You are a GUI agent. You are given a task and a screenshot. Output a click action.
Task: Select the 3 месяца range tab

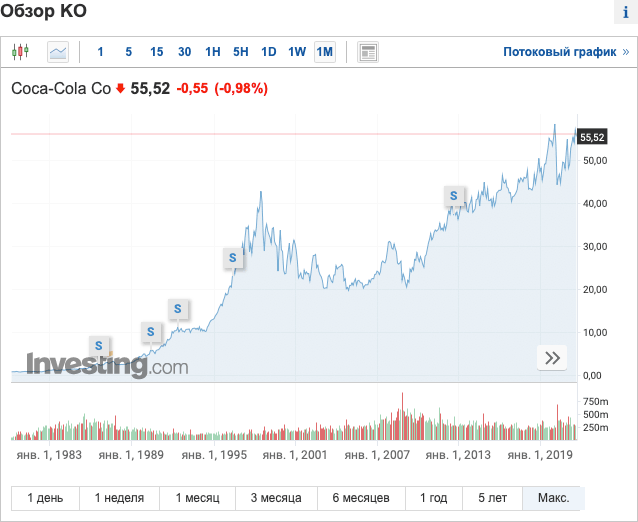(x=275, y=498)
